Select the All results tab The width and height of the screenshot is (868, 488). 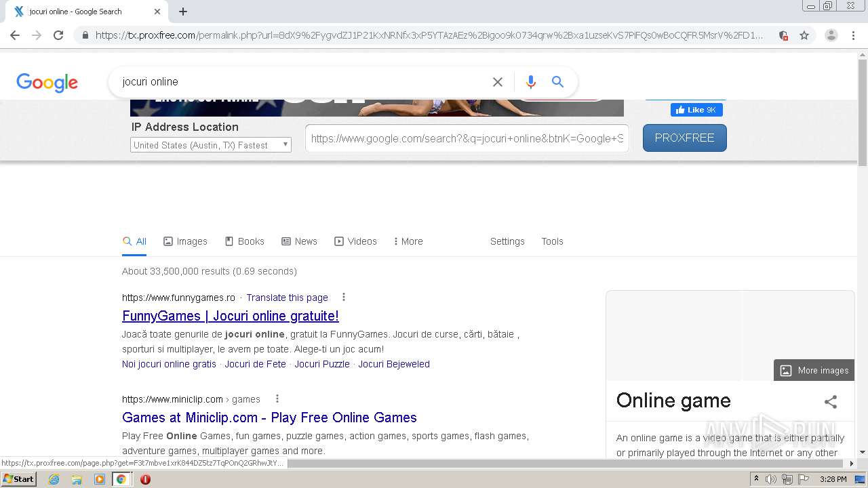click(x=134, y=241)
